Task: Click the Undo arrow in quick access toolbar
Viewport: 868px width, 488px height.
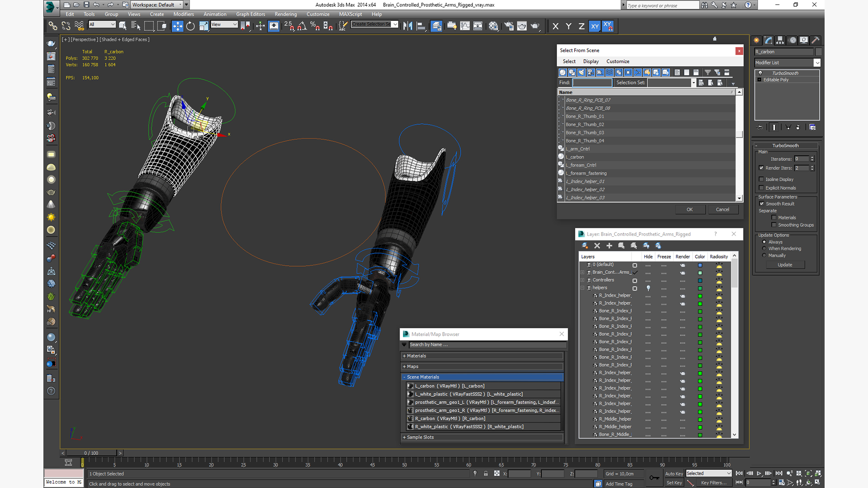Action: click(96, 5)
